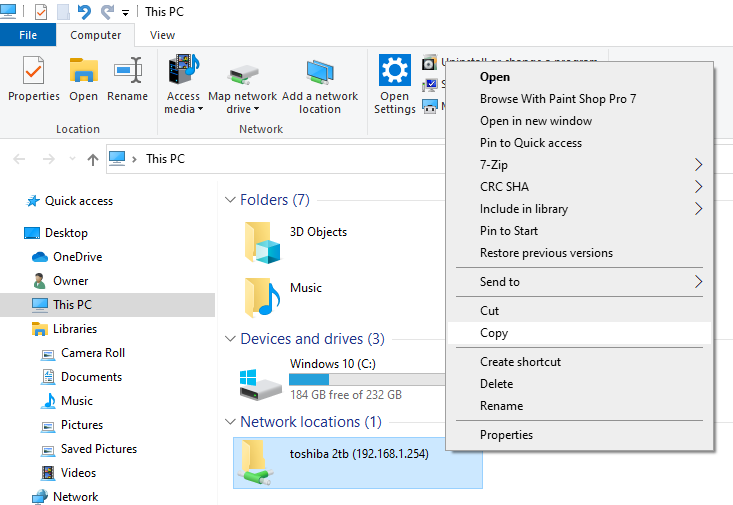The image size is (733, 505).
Task: Select Music library in navigation pane
Action: point(77,401)
